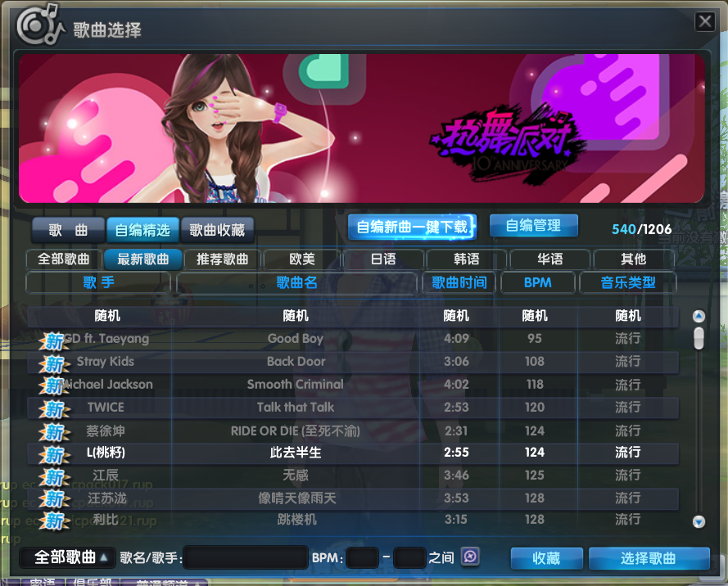Image resolution: width=728 pixels, height=586 pixels.
Task: Click the 新 badge beside 蔡徐坤
Action: click(x=54, y=432)
